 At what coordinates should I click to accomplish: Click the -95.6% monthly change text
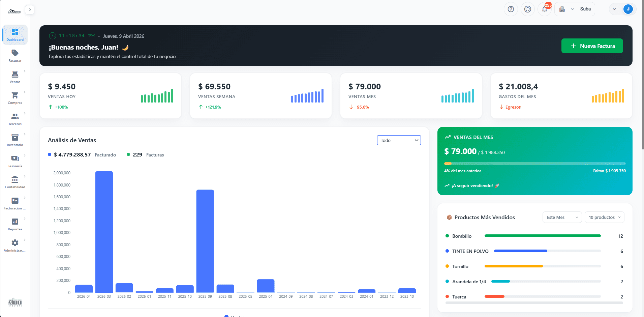362,107
